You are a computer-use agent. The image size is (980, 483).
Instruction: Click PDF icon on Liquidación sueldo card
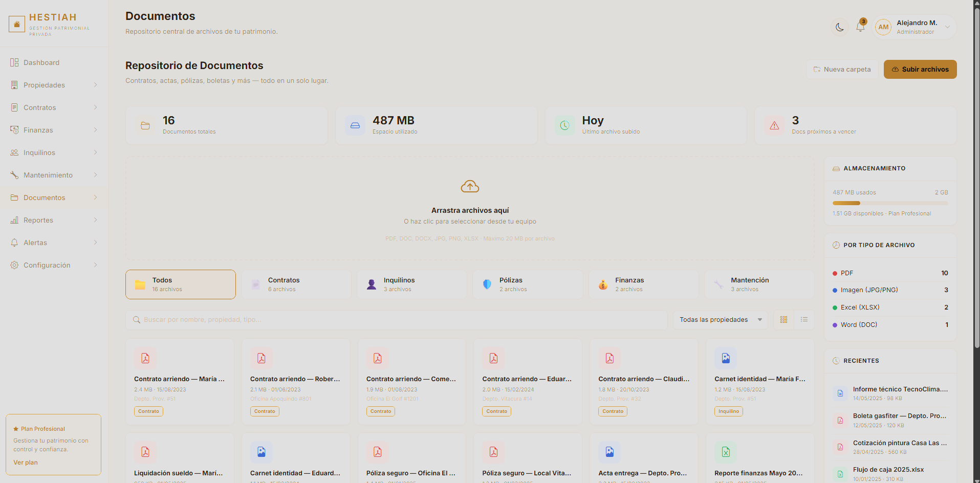(145, 452)
